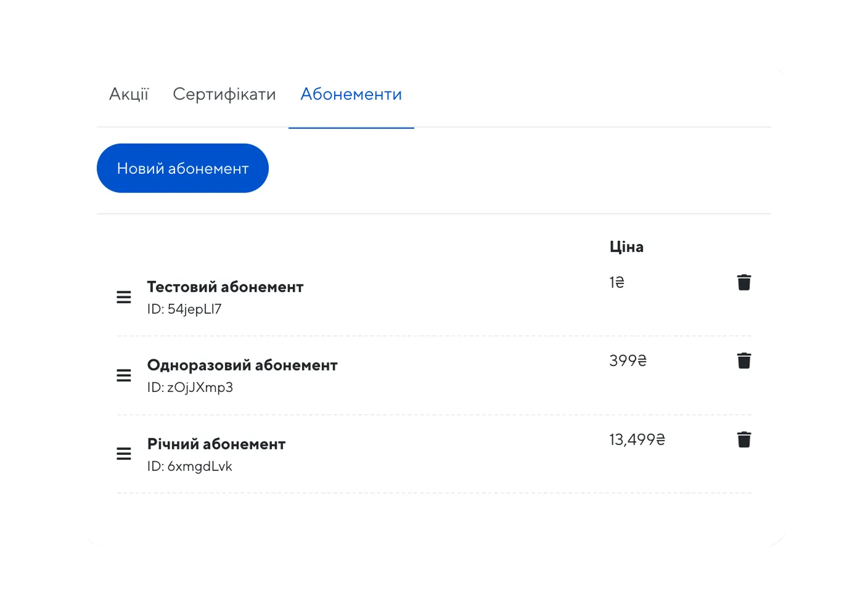Select the drag handle for Річний абонемент

tap(124, 454)
